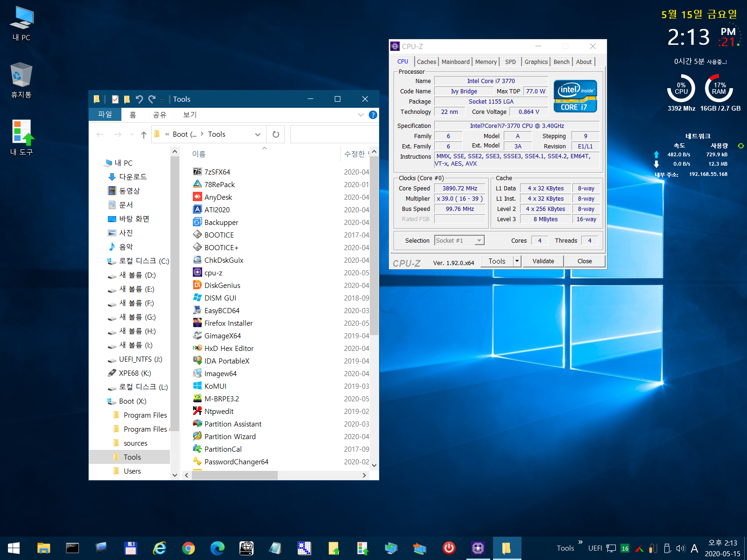The image size is (747, 560).
Task: Go up one folder level in Explorer
Action: 143,134
